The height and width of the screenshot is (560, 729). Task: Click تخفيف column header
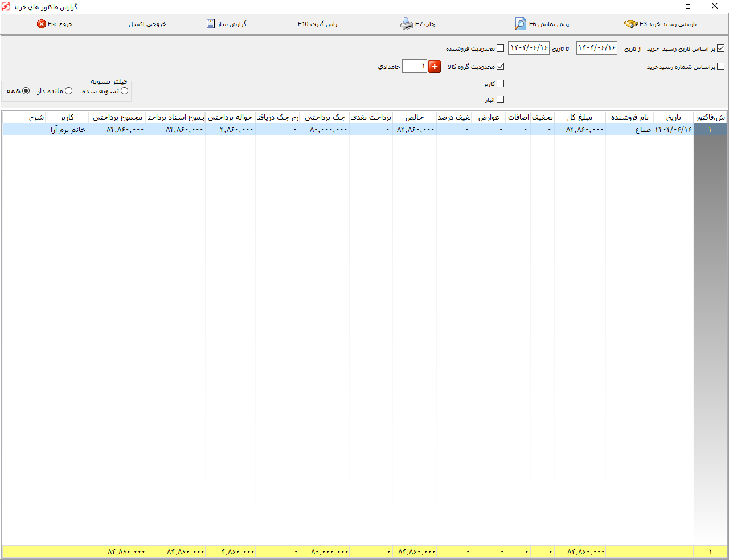tap(542, 117)
